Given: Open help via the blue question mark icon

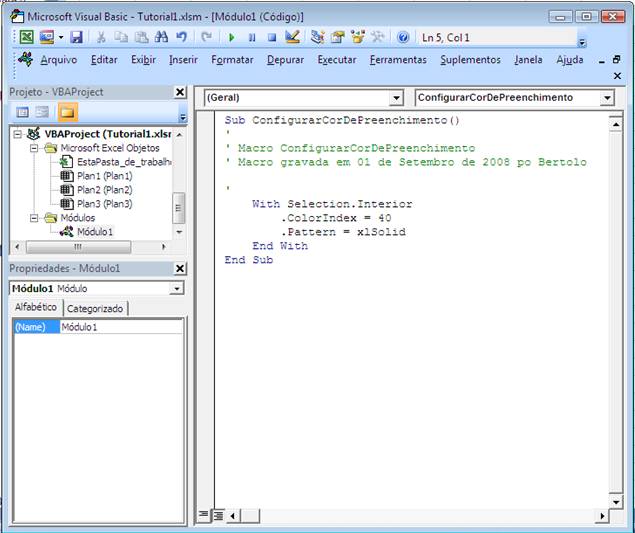Looking at the screenshot, I should coord(403,37).
